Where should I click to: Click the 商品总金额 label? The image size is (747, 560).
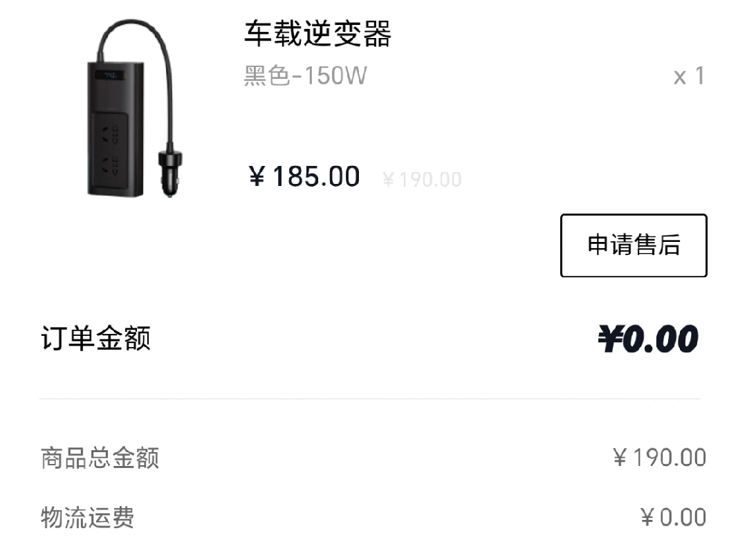click(x=100, y=458)
